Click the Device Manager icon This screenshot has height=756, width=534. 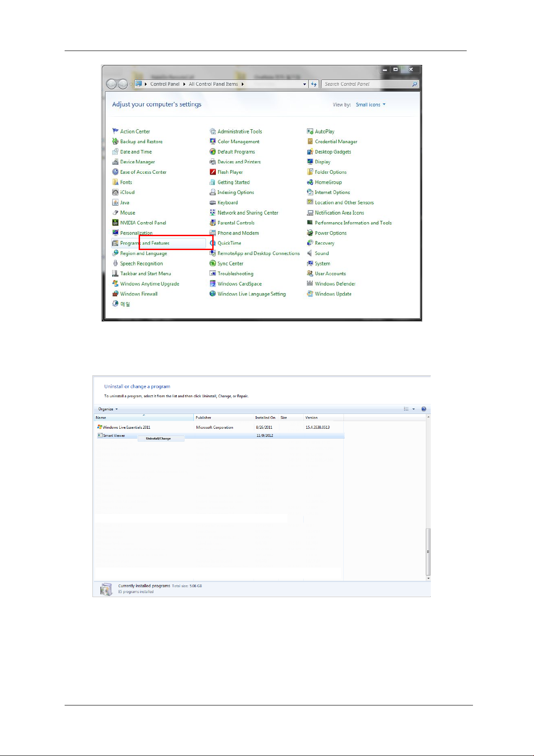coord(115,162)
